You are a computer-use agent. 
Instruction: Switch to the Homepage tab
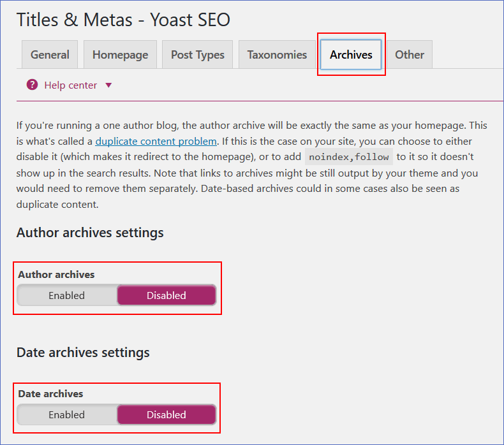point(120,55)
